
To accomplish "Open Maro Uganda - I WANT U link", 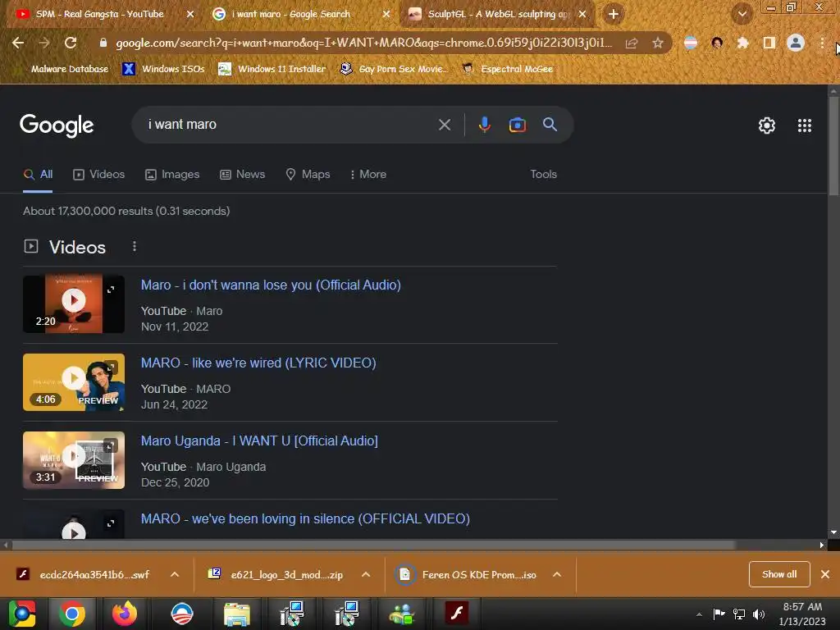I will (259, 441).
